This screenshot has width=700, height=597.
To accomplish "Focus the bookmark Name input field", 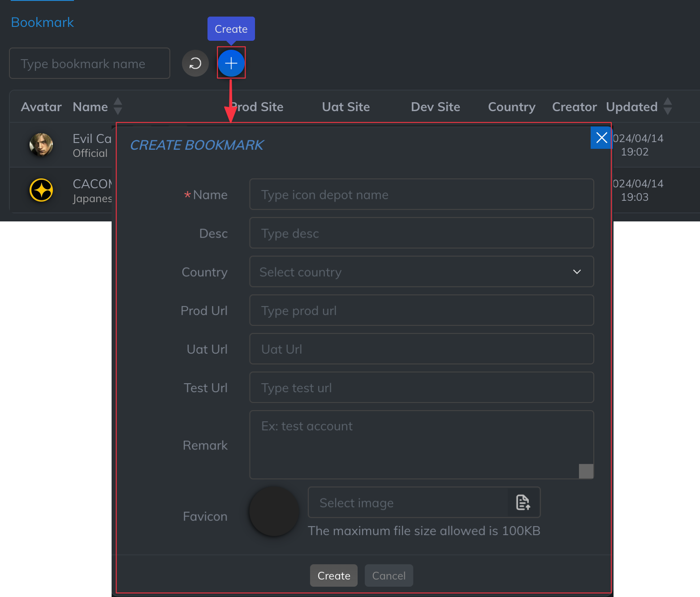I will (421, 195).
